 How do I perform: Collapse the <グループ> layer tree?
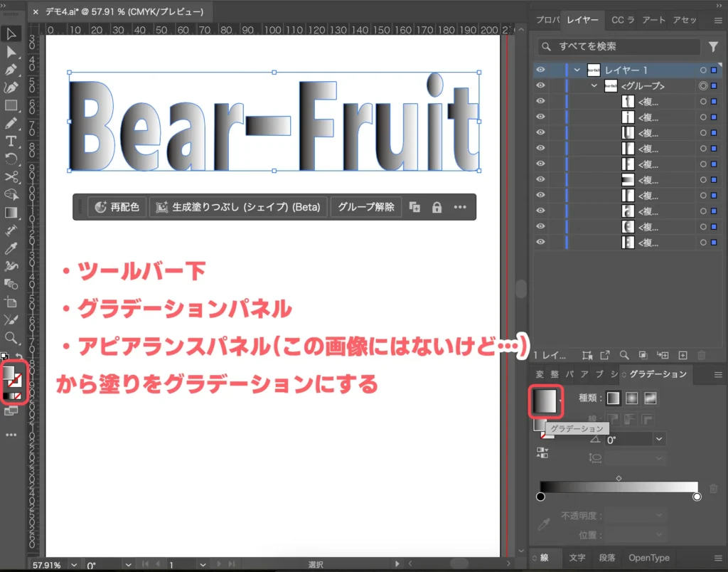tap(594, 85)
